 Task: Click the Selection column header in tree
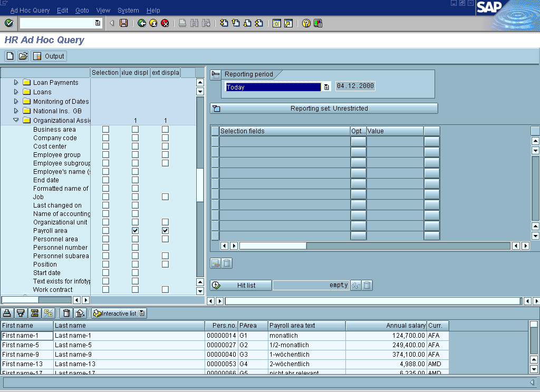(x=105, y=73)
